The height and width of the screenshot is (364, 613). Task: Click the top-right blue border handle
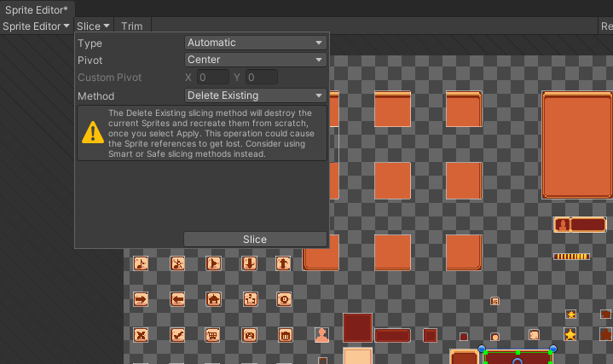(x=553, y=349)
